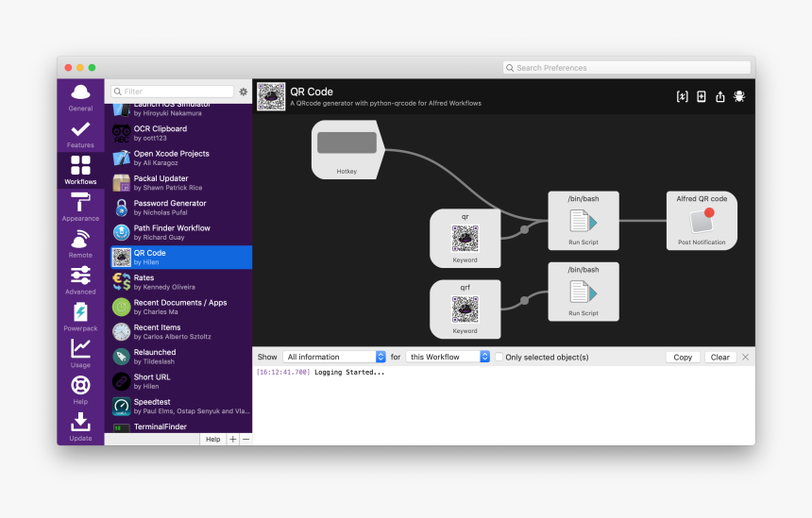Open the Usage statistics section
The width and height of the screenshot is (812, 518).
80,354
